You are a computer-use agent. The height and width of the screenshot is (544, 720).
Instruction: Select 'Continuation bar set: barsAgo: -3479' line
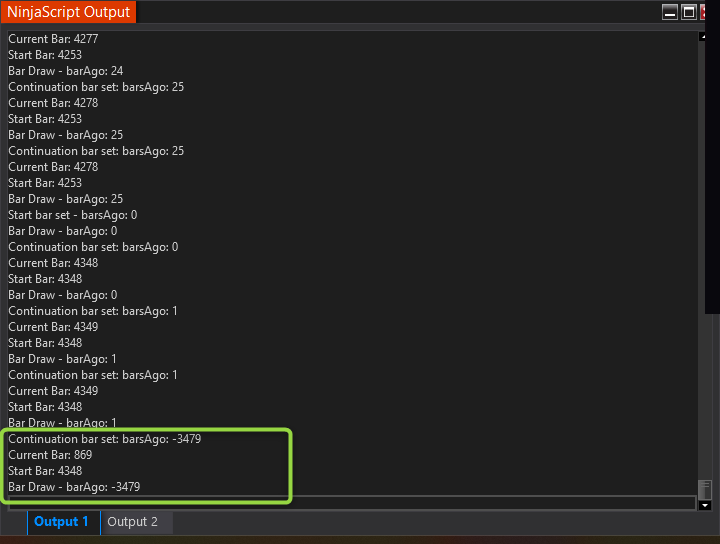pyautogui.click(x=105, y=439)
